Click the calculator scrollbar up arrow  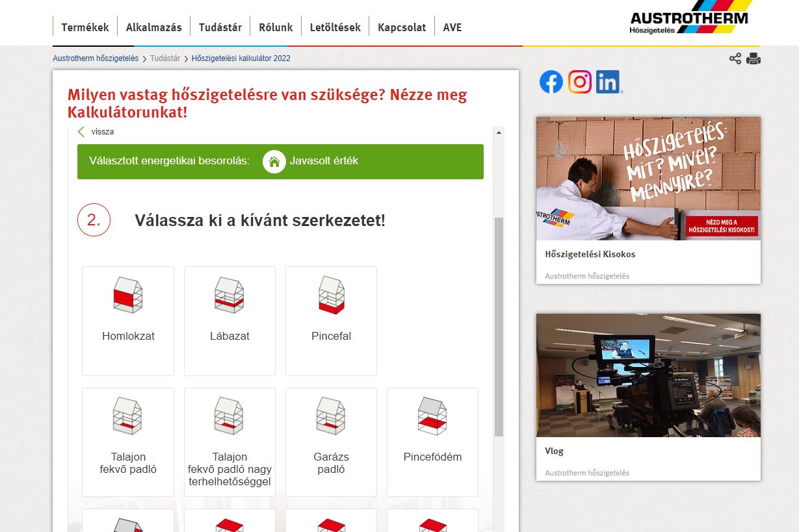click(499, 133)
